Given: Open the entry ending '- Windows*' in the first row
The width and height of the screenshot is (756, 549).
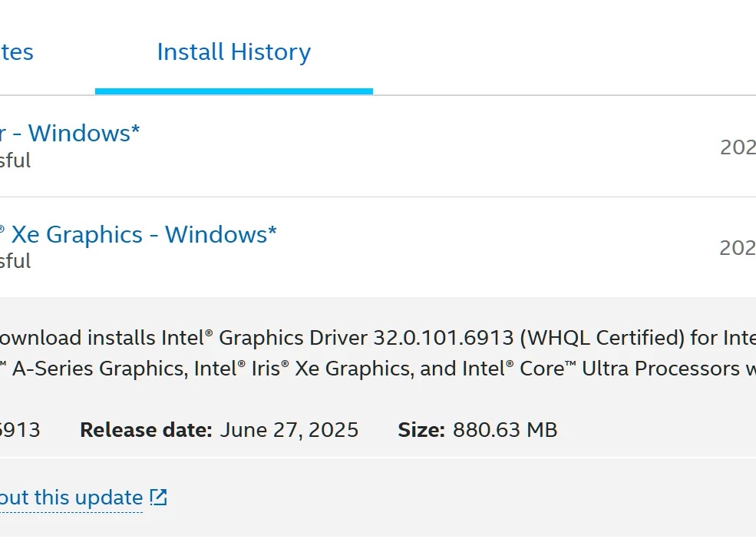Looking at the screenshot, I should tap(70, 133).
